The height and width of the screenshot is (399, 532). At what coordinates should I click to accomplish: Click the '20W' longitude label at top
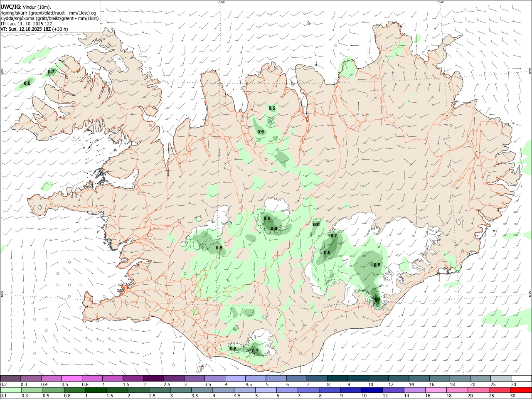pos(221,2)
